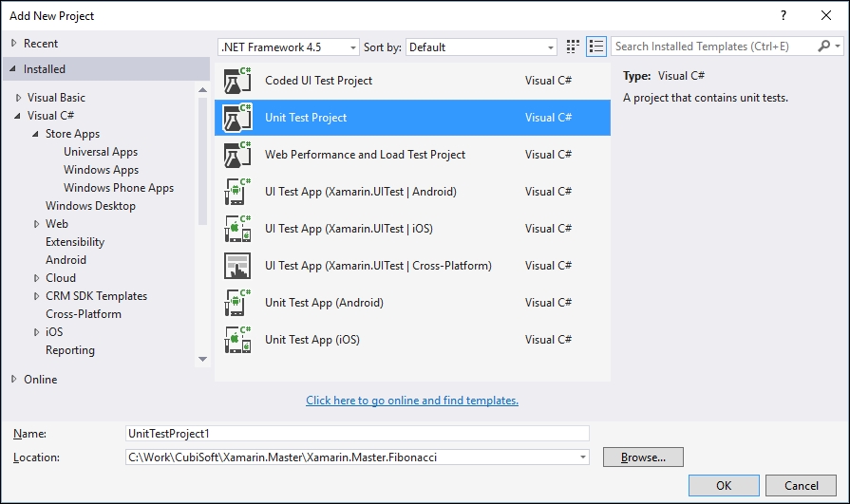Collapse the Installed section
Screen dimensions: 850x504
pos(13,69)
